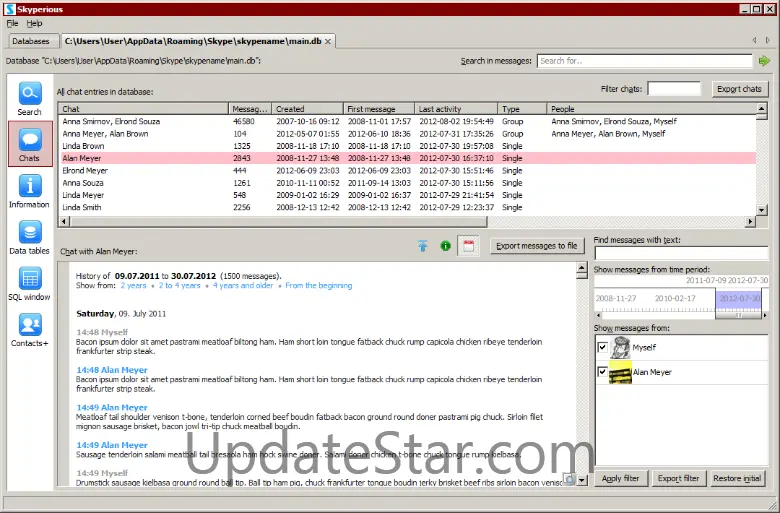The height and width of the screenshot is (513, 780).
Task: Focus the Filter chats input field
Action: coord(674,89)
